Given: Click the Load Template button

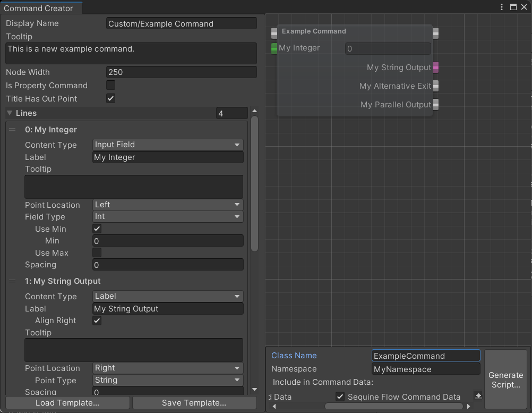Looking at the screenshot, I should (x=67, y=403).
